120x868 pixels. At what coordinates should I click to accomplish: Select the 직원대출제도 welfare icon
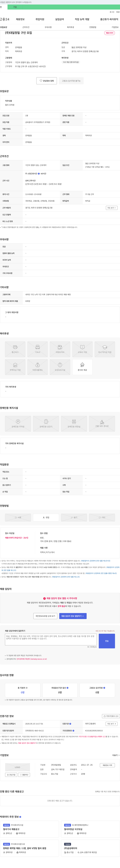pyautogui.click(x=38, y=367)
